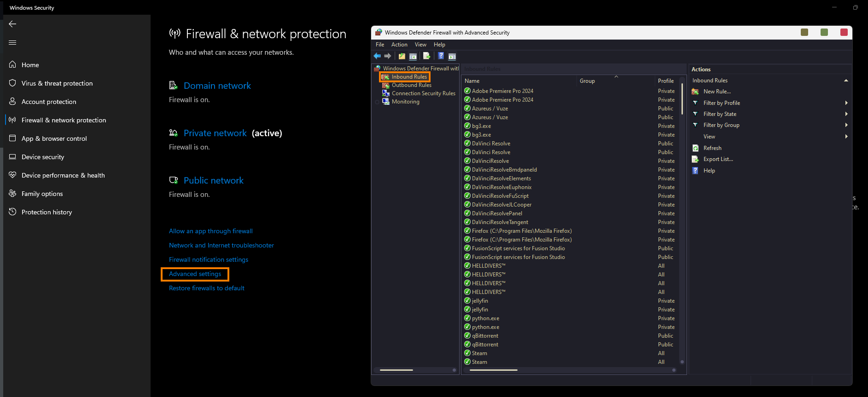Click the shield icon for Virus & threat protection
This screenshot has height=397, width=868.
coord(12,83)
